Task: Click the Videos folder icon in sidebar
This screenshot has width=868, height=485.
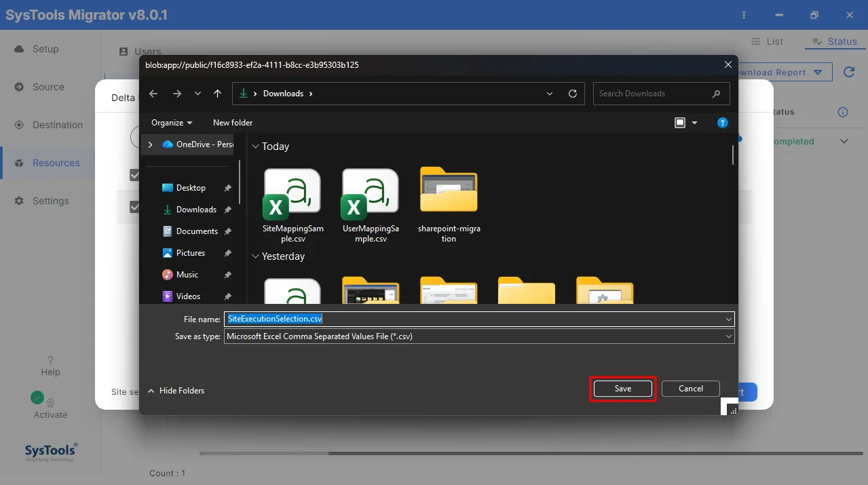Action: pos(168,296)
